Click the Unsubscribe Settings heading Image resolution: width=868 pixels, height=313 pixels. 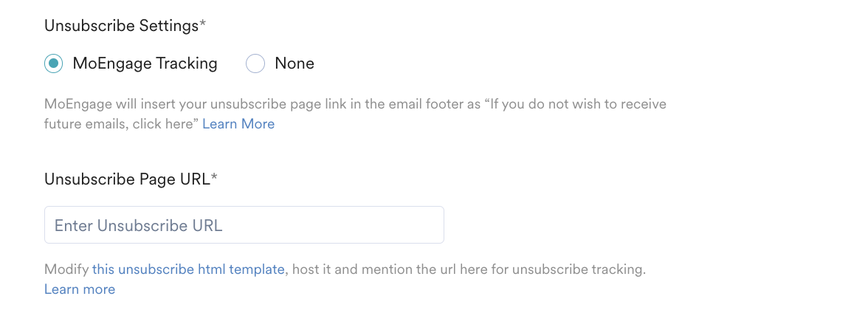coord(121,26)
